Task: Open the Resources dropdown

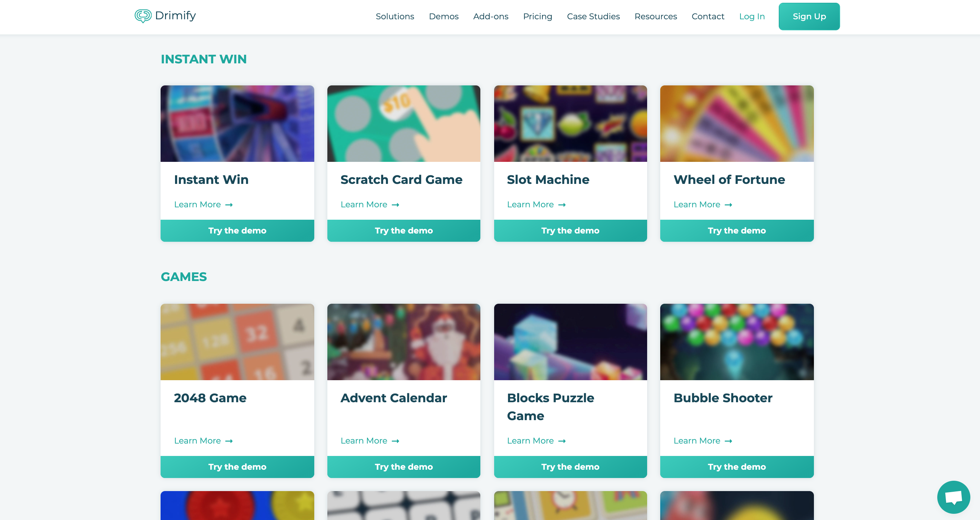Action: click(x=655, y=17)
